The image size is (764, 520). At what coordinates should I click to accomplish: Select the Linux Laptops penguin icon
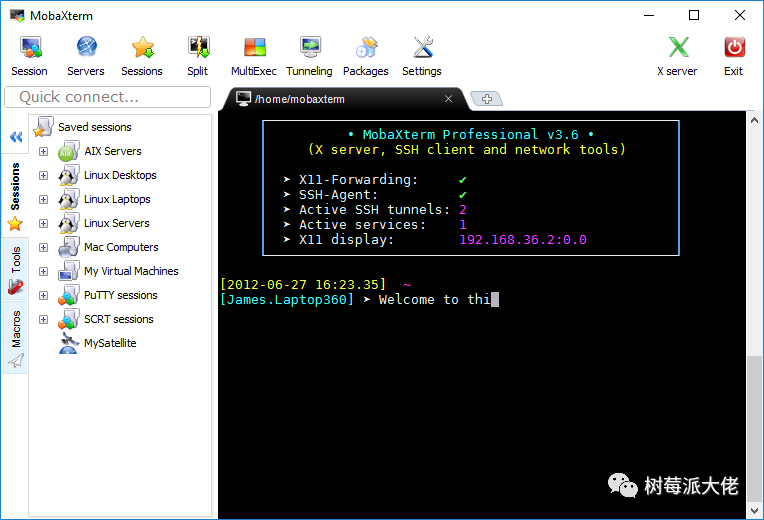click(x=68, y=199)
